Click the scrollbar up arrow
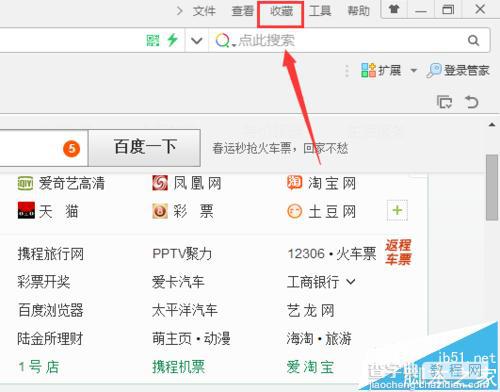The image size is (500, 392). [492, 125]
